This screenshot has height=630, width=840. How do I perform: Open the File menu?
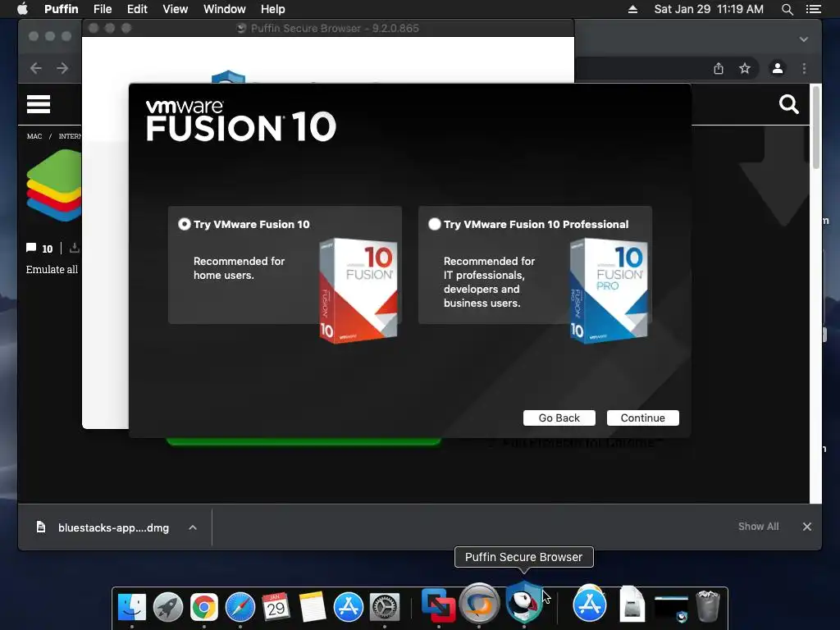click(x=103, y=9)
